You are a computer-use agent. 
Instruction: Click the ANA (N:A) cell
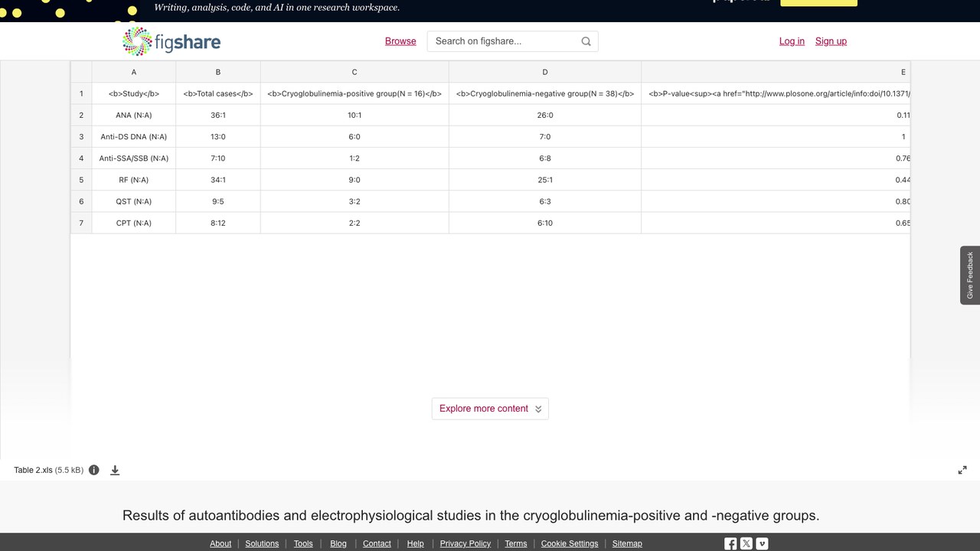click(134, 116)
